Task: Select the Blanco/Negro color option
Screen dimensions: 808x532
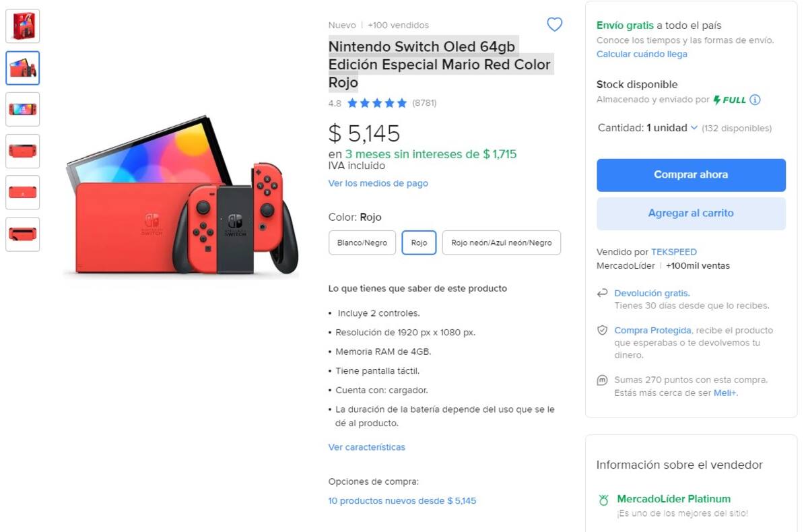Action: point(362,243)
